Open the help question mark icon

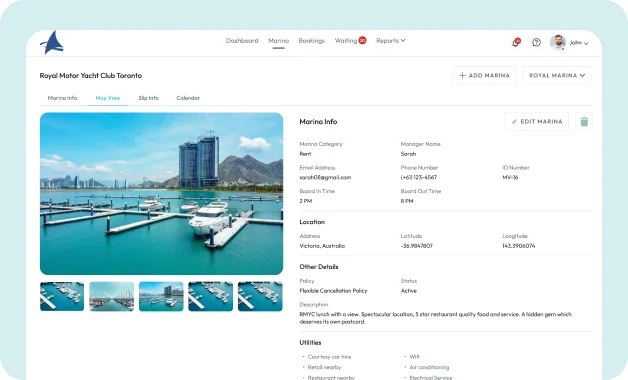tap(536, 42)
